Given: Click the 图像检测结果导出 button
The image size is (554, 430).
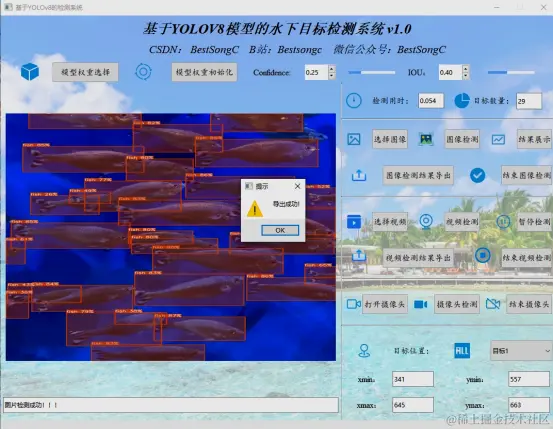Looking at the screenshot, I should (x=418, y=175).
